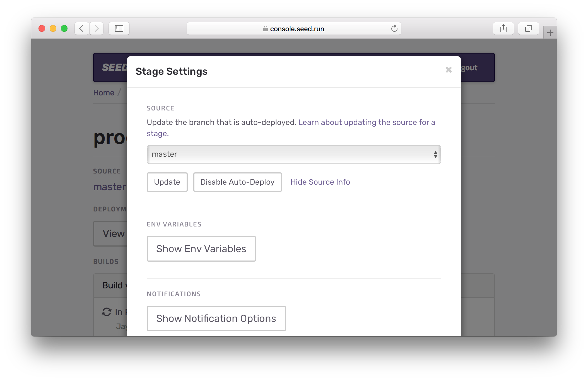Show Env Variables
Screen dimensions: 588x381
[x=201, y=249]
